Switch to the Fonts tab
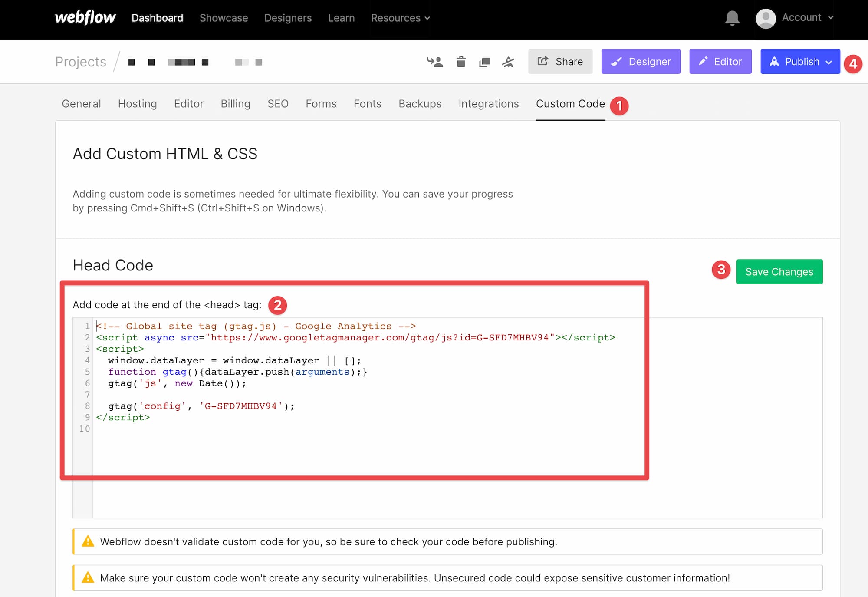The image size is (868, 597). pyautogui.click(x=367, y=104)
